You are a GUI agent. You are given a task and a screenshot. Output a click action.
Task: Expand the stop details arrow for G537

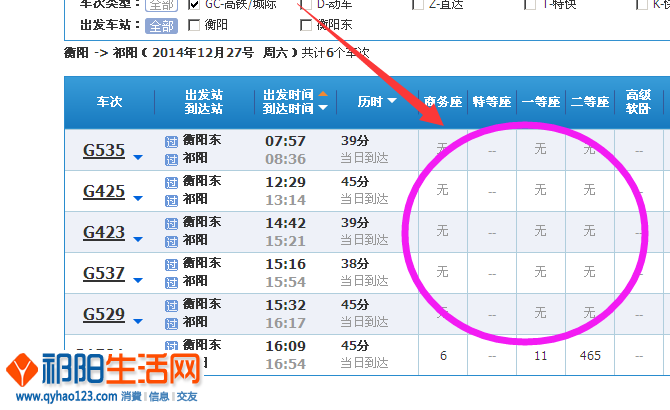pos(138,281)
